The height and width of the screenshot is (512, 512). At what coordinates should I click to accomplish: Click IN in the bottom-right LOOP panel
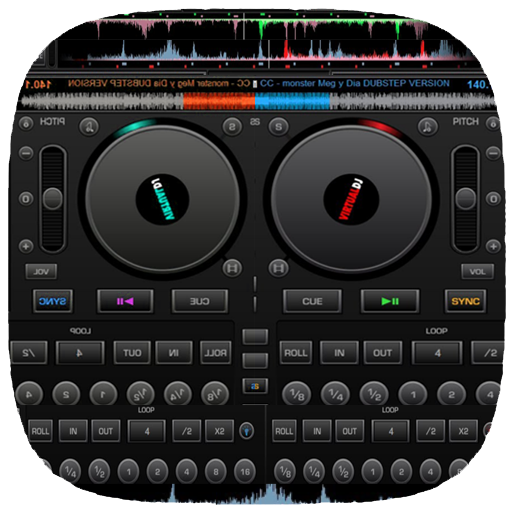click(x=317, y=431)
